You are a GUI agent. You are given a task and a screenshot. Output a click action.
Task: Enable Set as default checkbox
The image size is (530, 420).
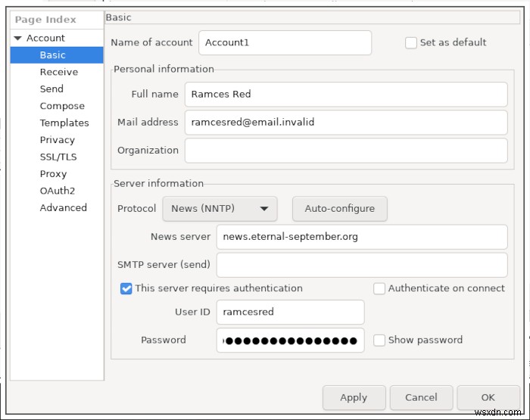(410, 43)
